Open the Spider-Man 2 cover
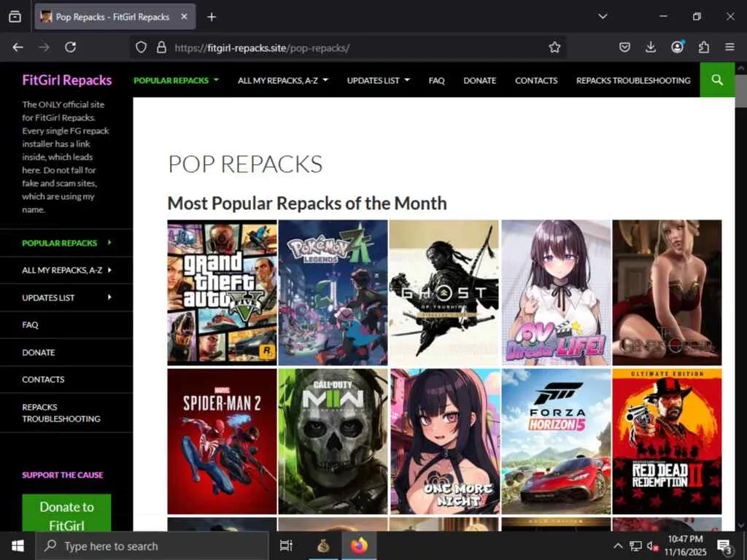The height and width of the screenshot is (560, 747). (222, 441)
